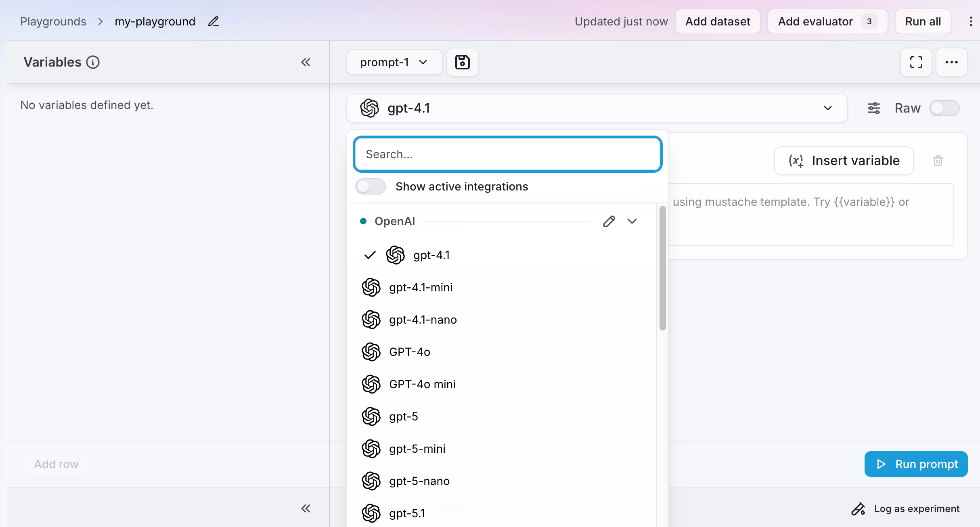Select GPT-4o mini model
This screenshot has height=527, width=980.
point(502,384)
